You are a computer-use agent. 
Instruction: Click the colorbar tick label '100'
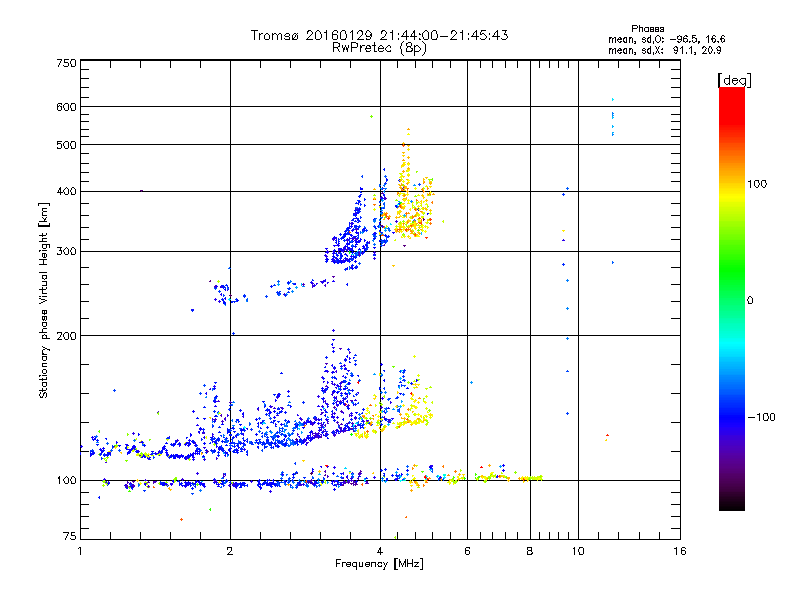[x=757, y=184]
